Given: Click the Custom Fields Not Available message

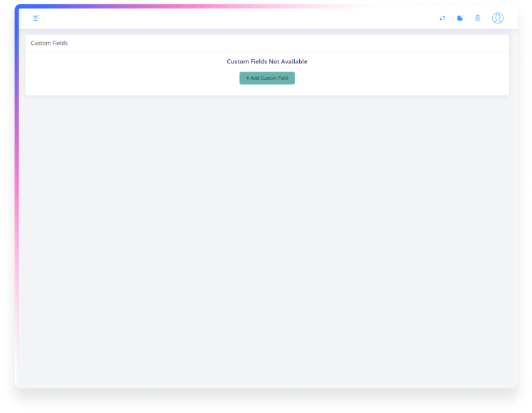Looking at the screenshot, I should coord(267,62).
